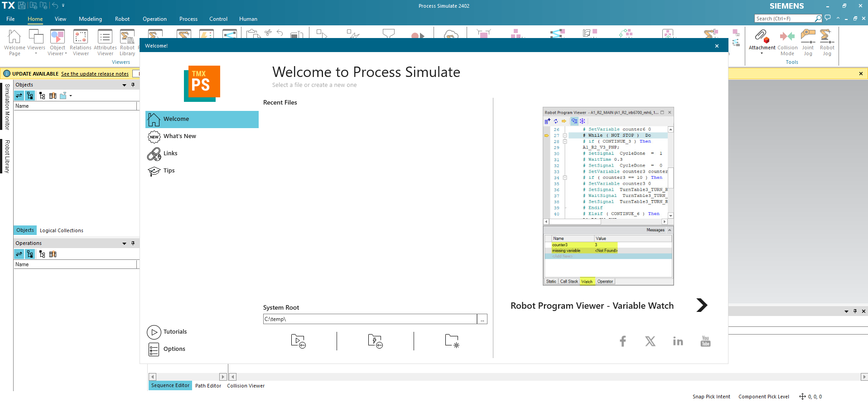868x402 pixels.
Task: Click the open study in line simulation mode icon
Action: 375,341
